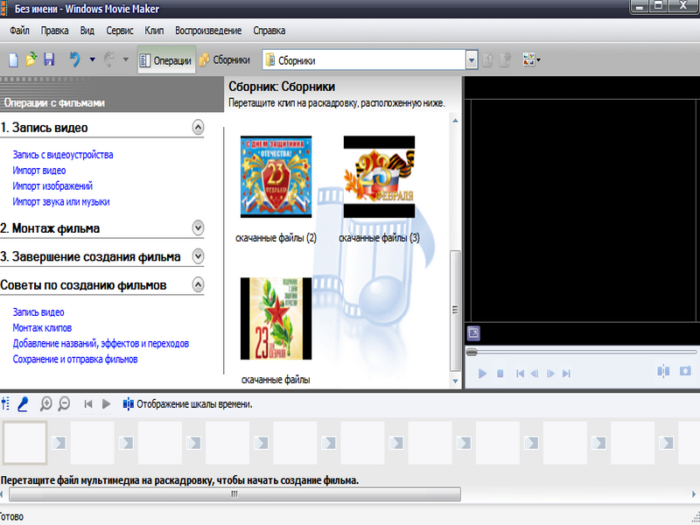
Task: Open the views thumbnail options button
Action: coord(531,60)
